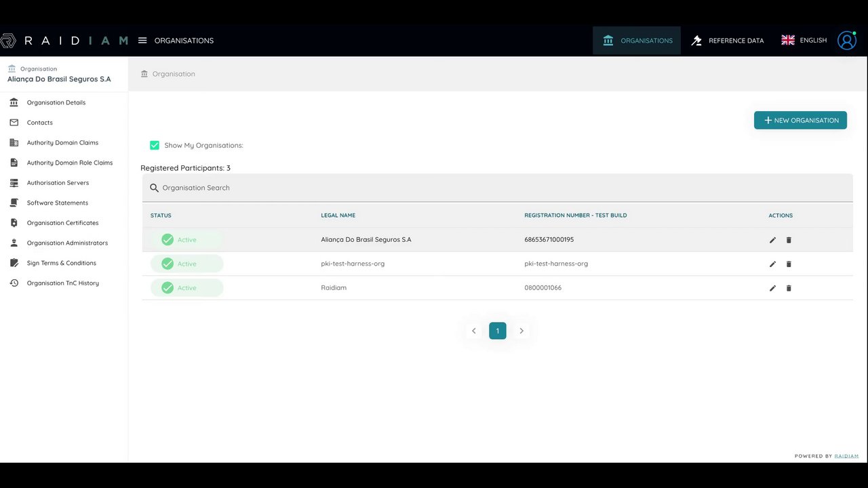Viewport: 868px width, 488px height.
Task: Click Active status badge for Raidiam
Action: tap(187, 288)
